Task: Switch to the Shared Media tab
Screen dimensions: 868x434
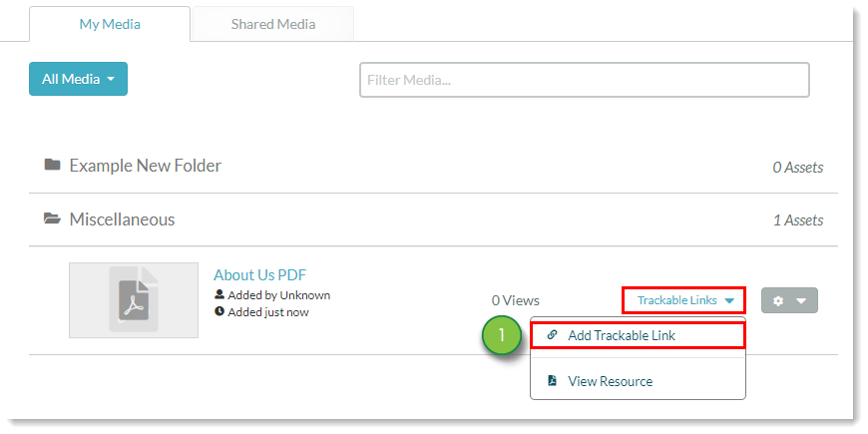Action: pyautogui.click(x=273, y=24)
